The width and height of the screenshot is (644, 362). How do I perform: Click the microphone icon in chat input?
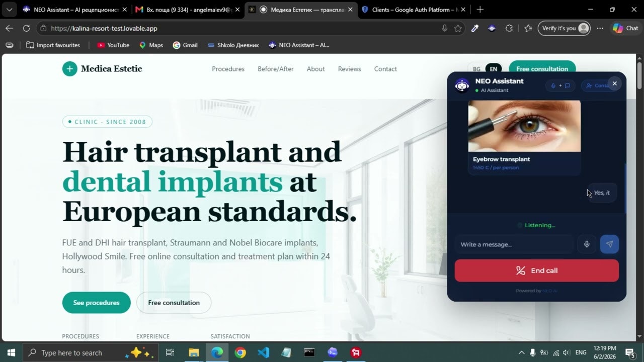[587, 244]
